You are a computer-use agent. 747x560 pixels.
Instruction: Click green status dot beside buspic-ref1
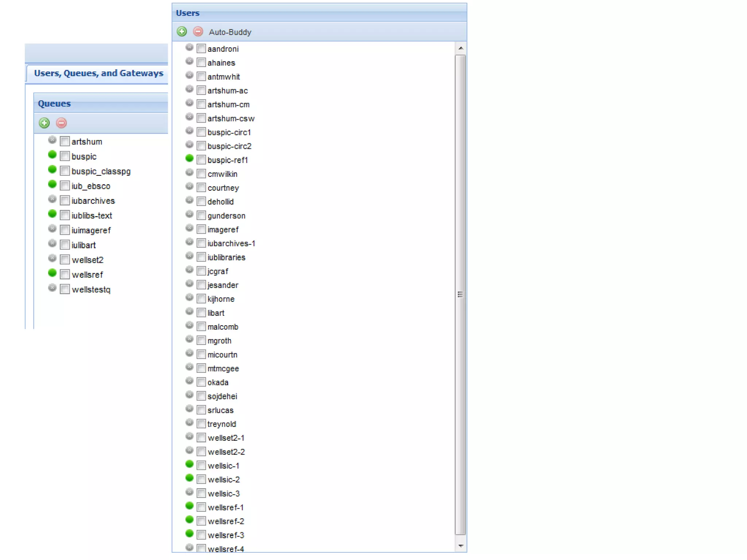click(189, 158)
